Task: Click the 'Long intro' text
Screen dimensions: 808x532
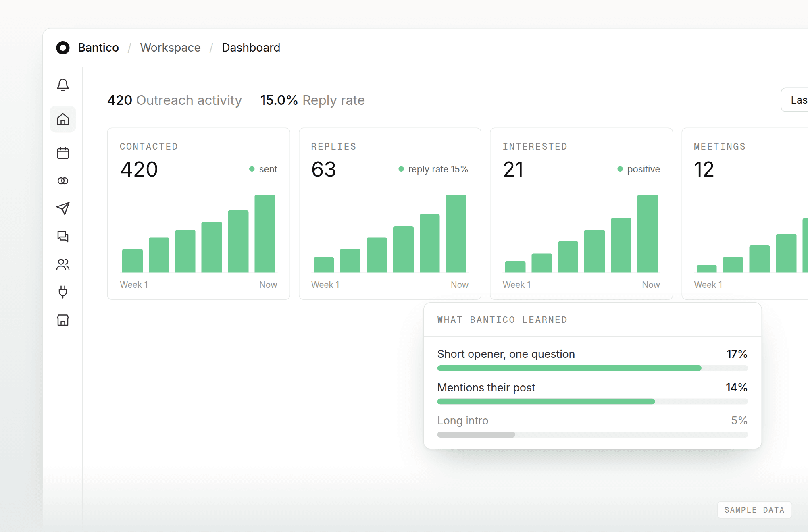Action: point(463,420)
